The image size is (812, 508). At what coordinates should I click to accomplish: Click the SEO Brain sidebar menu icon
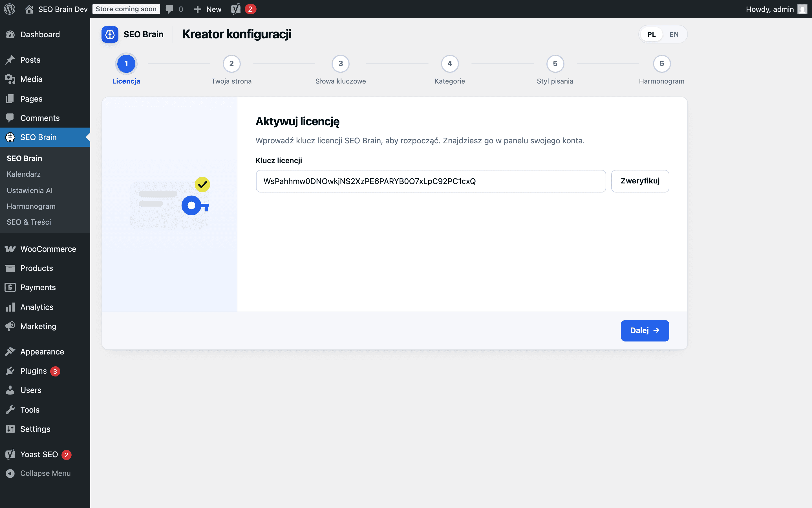click(x=10, y=137)
